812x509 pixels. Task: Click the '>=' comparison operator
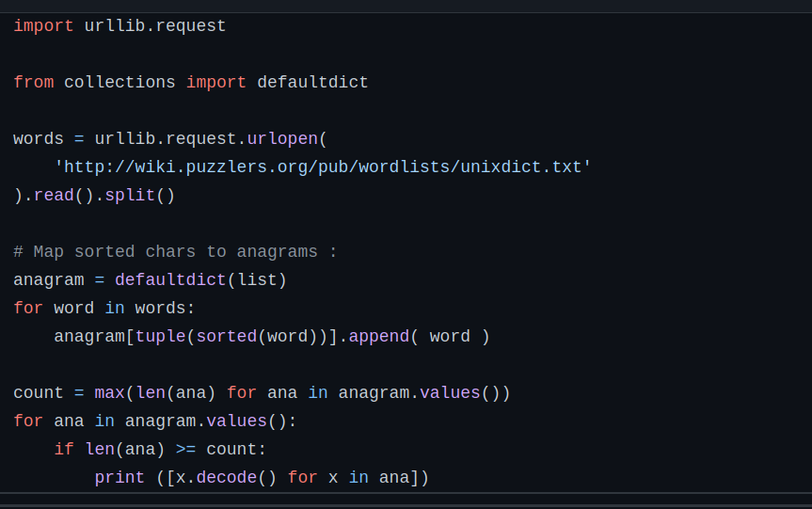[185, 450]
